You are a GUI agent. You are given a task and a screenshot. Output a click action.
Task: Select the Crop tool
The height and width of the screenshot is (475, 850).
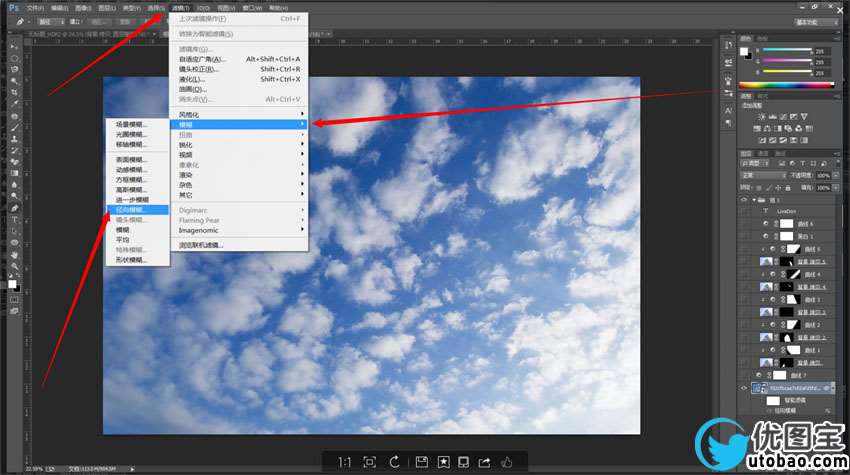click(14, 92)
